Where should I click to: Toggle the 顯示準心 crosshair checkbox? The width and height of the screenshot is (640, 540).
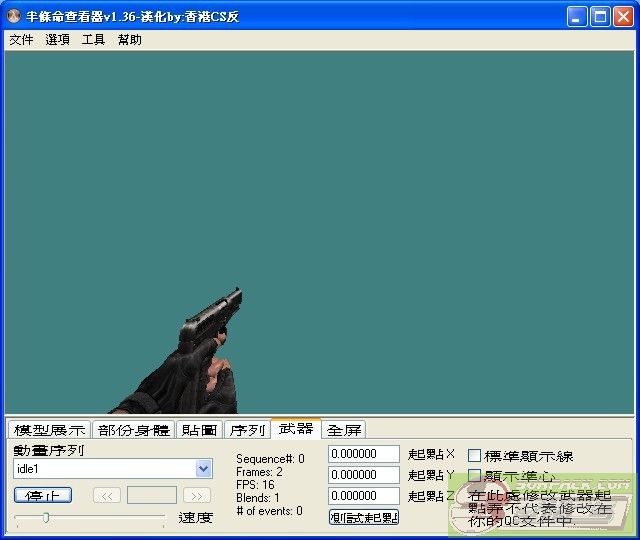tap(474, 476)
